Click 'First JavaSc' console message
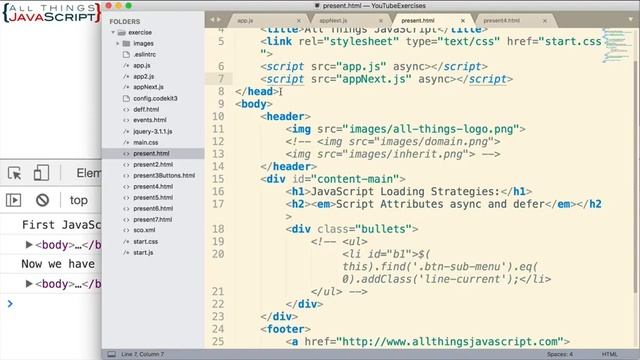 (61, 224)
